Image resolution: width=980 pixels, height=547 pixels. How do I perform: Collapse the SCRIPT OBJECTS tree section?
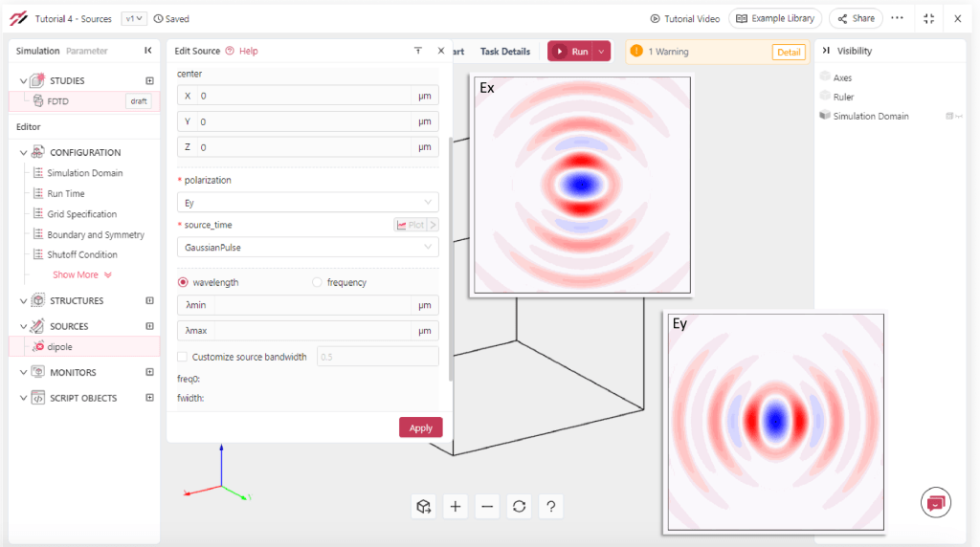(x=23, y=398)
